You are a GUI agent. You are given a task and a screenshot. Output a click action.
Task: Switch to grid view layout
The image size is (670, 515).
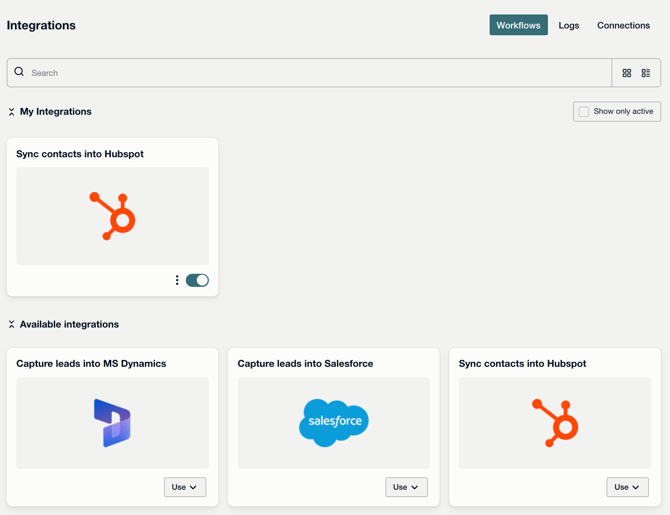[626, 73]
